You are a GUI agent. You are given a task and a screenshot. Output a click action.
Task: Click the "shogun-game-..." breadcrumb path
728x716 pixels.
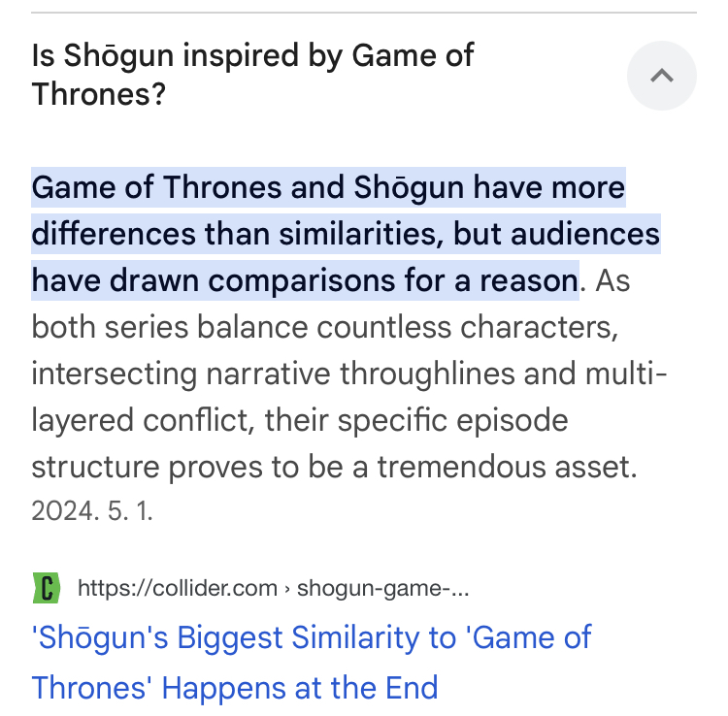(x=382, y=588)
